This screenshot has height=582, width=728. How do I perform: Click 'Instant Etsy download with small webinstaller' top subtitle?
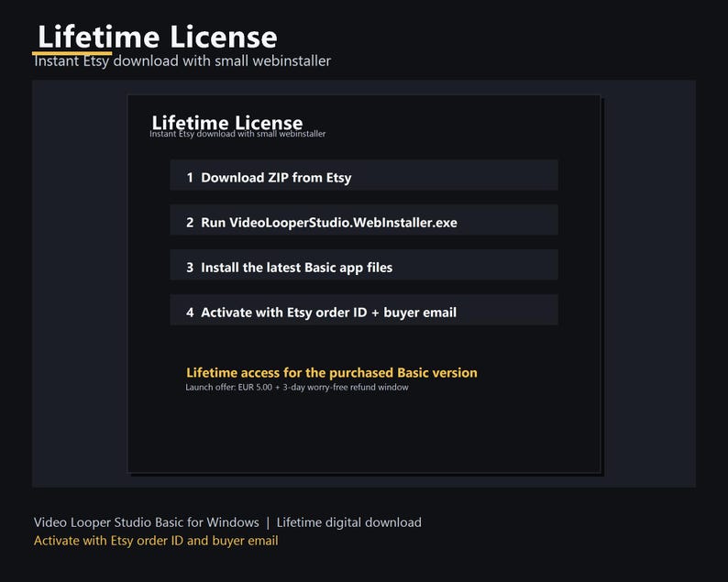pos(182,60)
